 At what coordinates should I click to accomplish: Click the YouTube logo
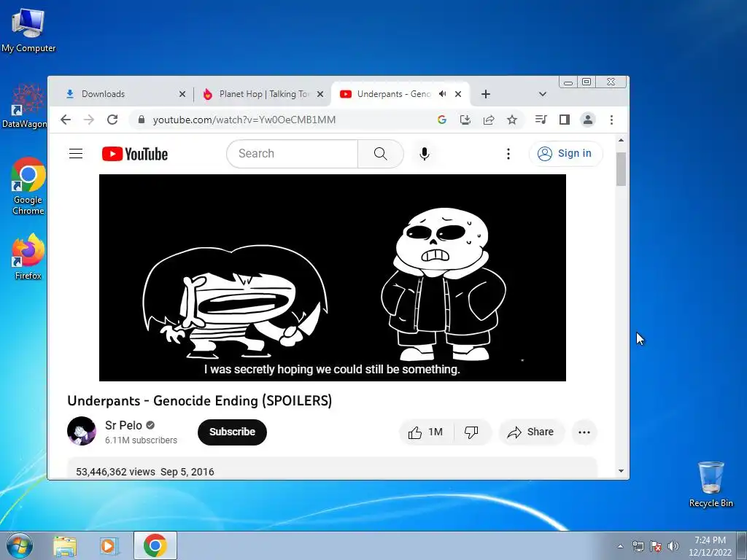[135, 154]
